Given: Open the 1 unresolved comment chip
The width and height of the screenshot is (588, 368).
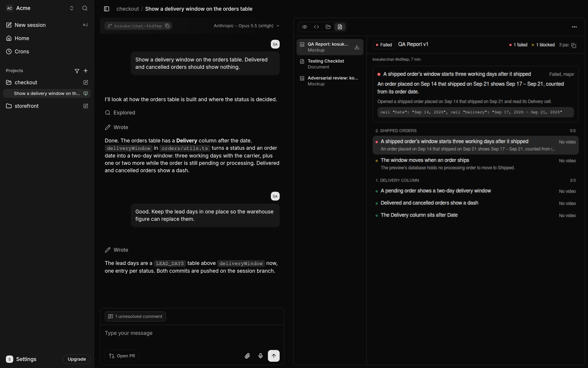Looking at the screenshot, I should tap(135, 316).
